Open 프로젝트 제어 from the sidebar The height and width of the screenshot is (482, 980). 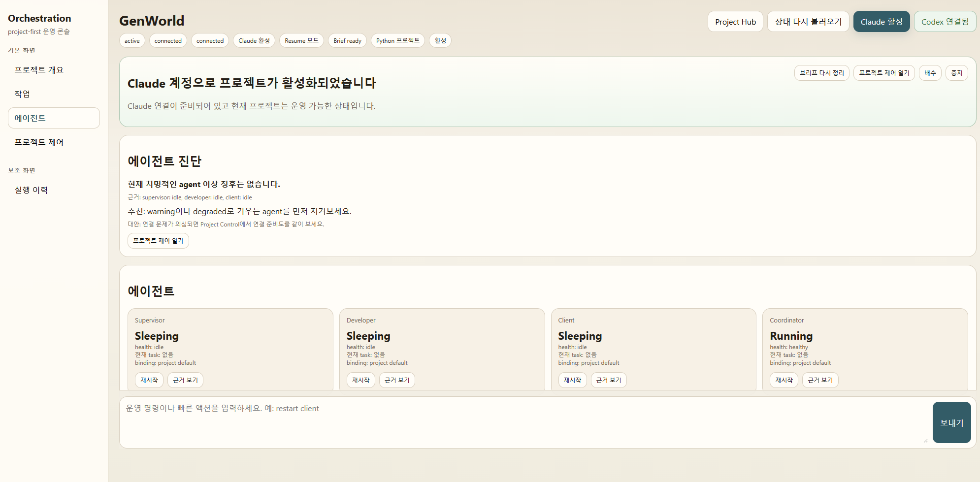(x=39, y=142)
